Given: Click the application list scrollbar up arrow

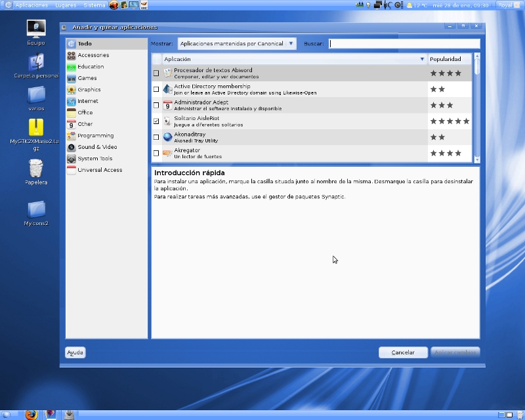Looking at the screenshot, I should pyautogui.click(x=477, y=56).
